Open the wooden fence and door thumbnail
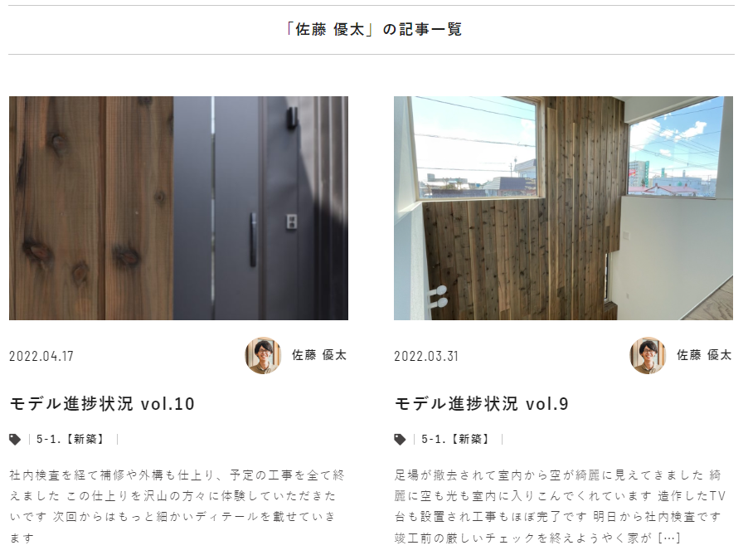The width and height of the screenshot is (748, 560). tap(178, 208)
